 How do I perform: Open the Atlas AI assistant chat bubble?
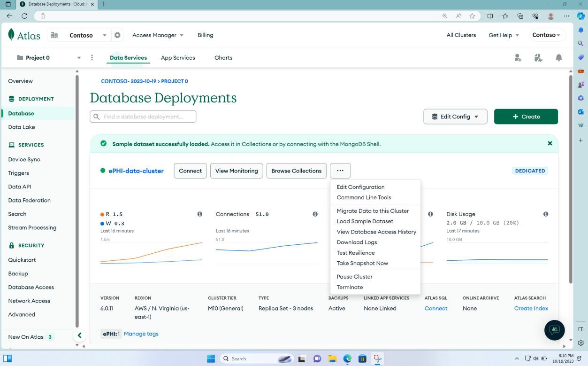pos(554,330)
